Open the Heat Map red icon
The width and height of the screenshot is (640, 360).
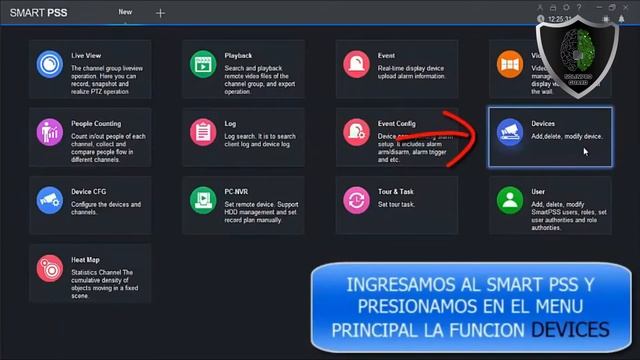(49, 269)
